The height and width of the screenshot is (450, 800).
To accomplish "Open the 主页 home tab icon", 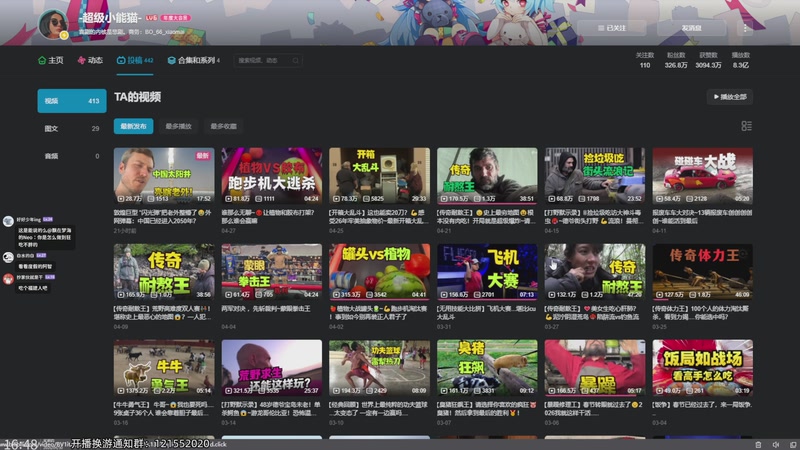I will 42,60.
